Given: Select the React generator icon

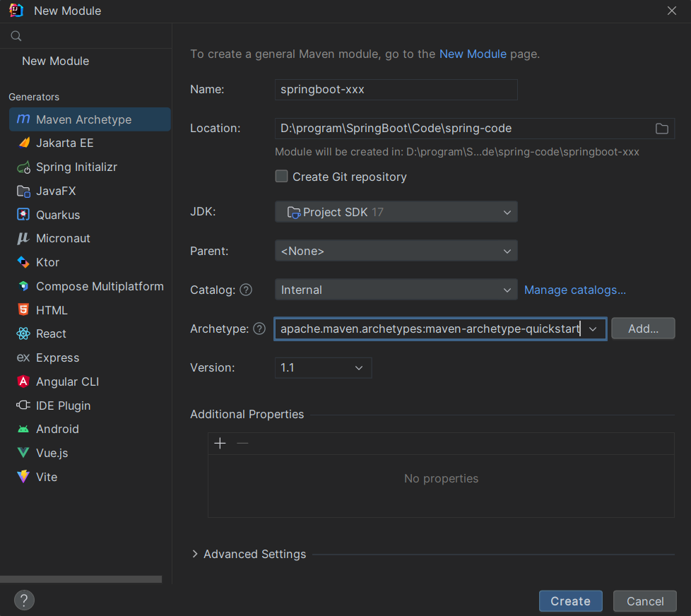Looking at the screenshot, I should tap(23, 333).
